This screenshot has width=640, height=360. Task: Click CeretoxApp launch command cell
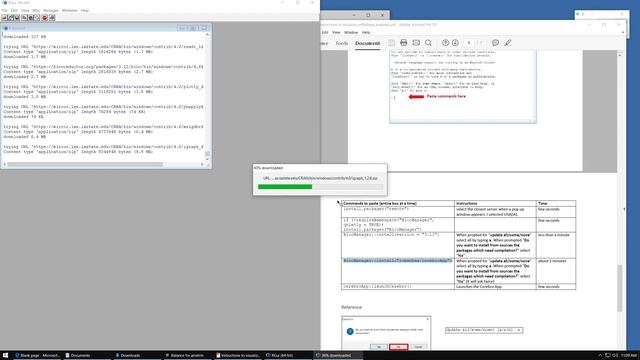pyautogui.click(x=398, y=287)
